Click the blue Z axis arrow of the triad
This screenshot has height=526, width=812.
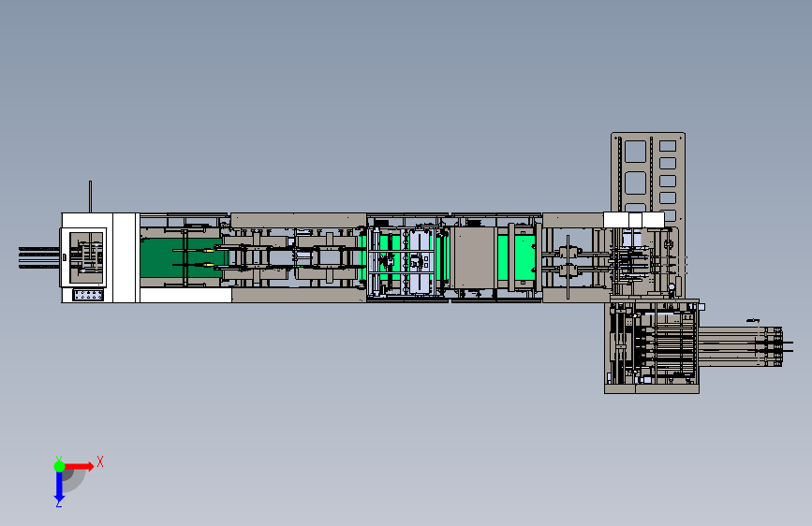59,487
